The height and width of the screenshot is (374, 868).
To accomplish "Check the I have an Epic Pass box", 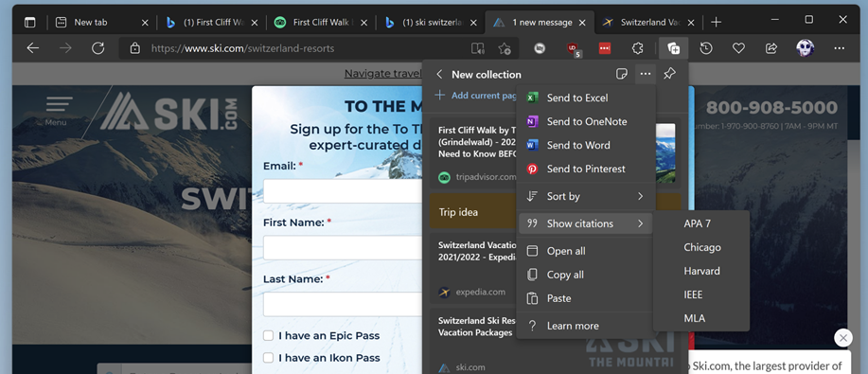I will [269, 335].
